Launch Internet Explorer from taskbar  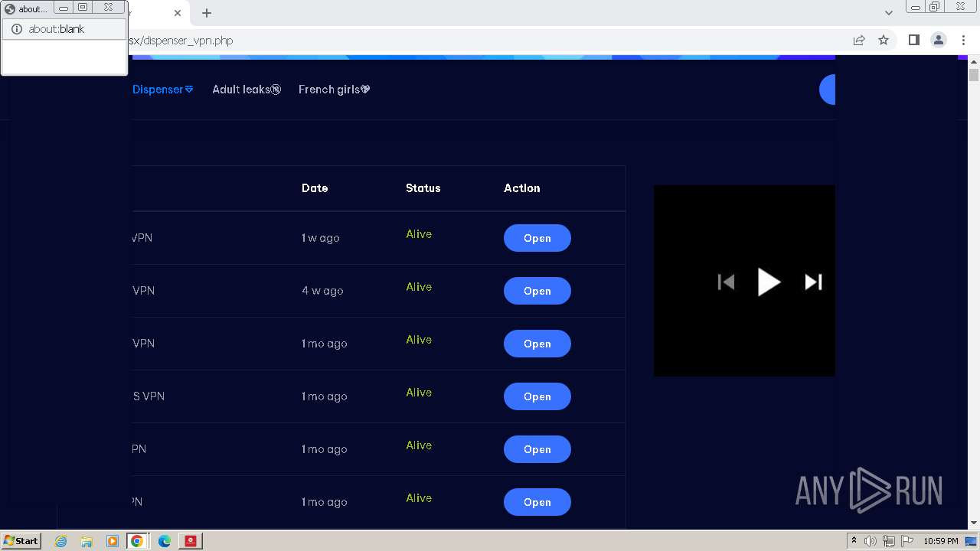pyautogui.click(x=61, y=541)
